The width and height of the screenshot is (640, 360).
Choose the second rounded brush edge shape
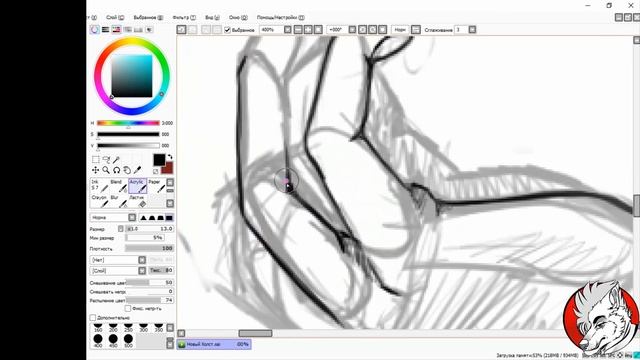click(152, 218)
